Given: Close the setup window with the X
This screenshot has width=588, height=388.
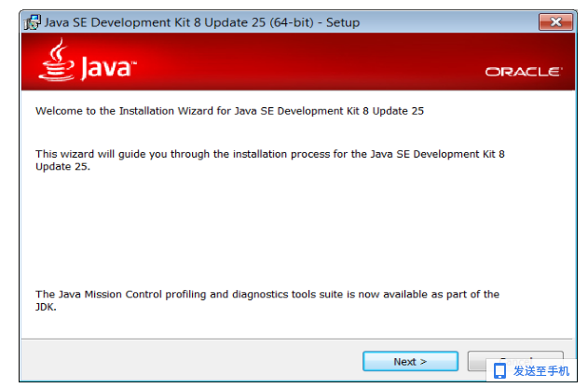Looking at the screenshot, I should (555, 22).
